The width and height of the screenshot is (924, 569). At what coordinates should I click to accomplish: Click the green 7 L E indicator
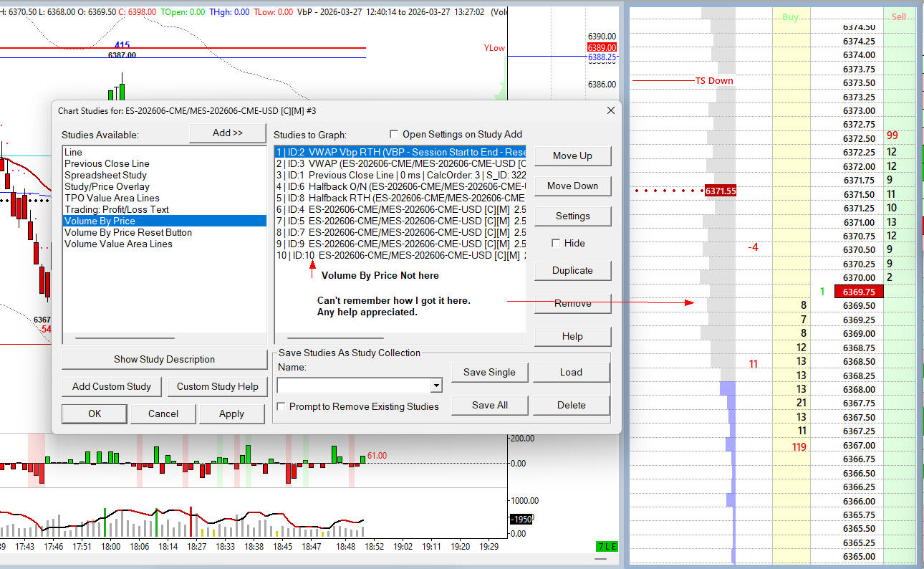coord(608,548)
